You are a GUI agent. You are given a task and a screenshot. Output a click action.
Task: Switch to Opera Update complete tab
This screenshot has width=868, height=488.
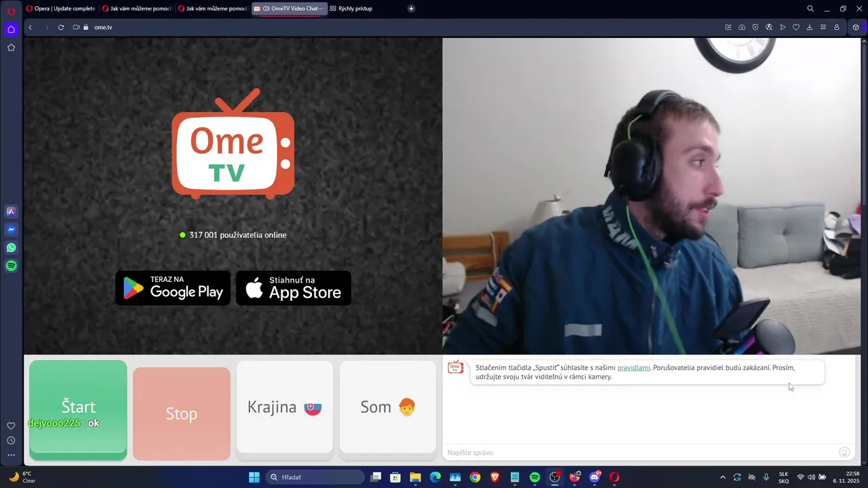pyautogui.click(x=61, y=9)
